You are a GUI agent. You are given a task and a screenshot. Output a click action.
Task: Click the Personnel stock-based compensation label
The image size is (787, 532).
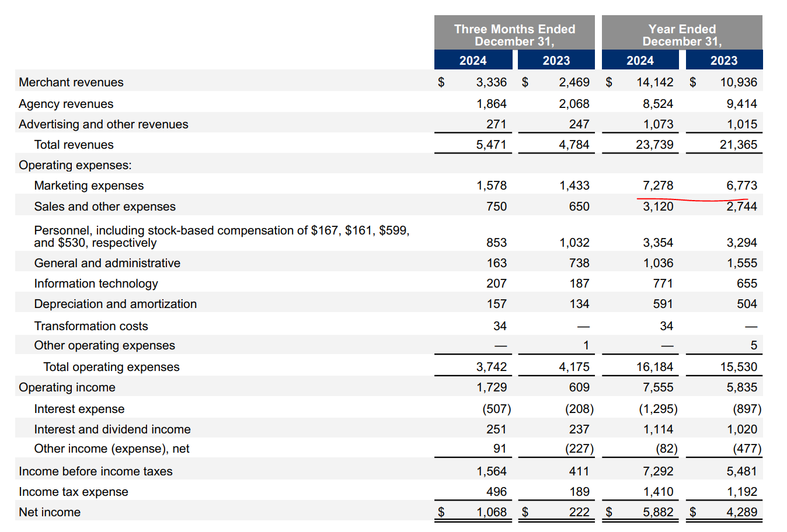tap(222, 236)
